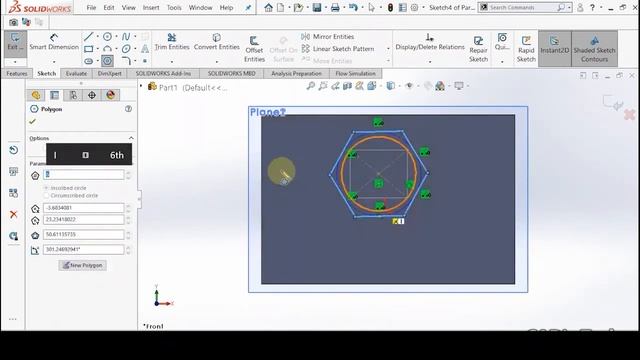The height and width of the screenshot is (360, 640).
Task: Adjust the number of sides stepper
Action: (128, 175)
